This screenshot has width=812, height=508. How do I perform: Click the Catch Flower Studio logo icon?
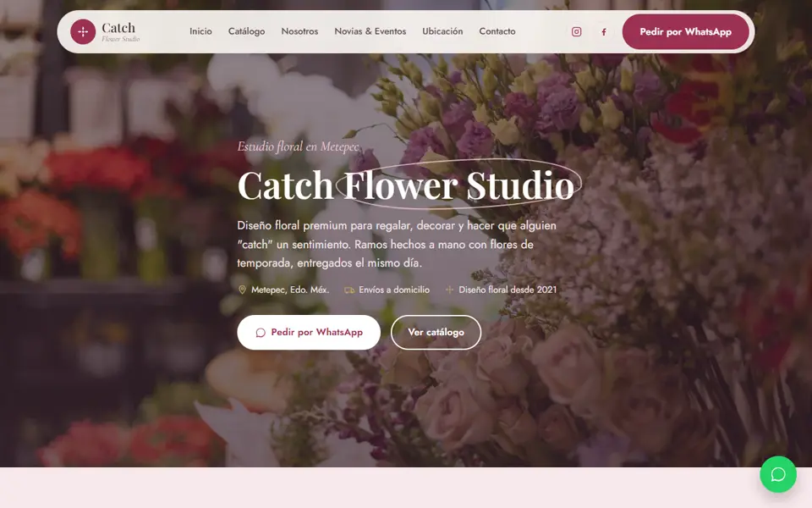pos(83,31)
